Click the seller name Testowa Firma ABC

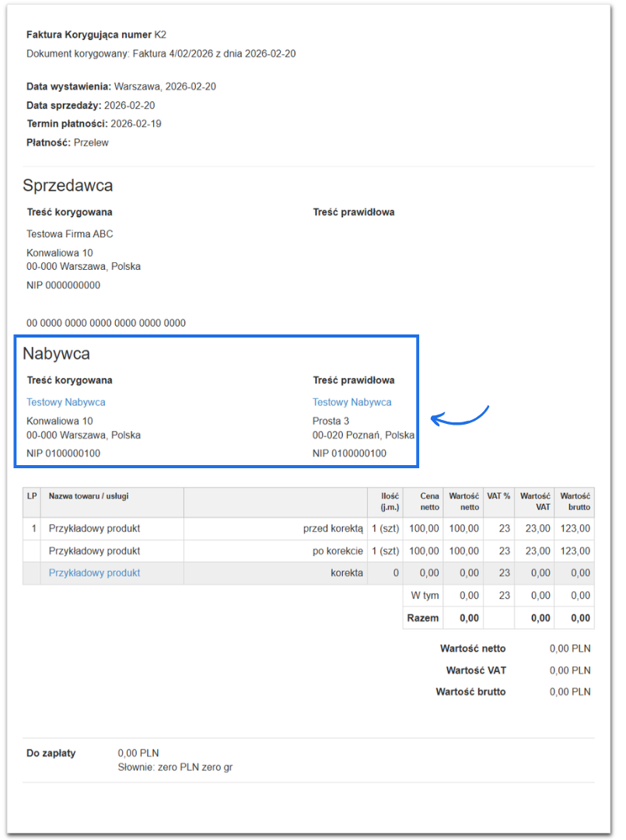(70, 234)
